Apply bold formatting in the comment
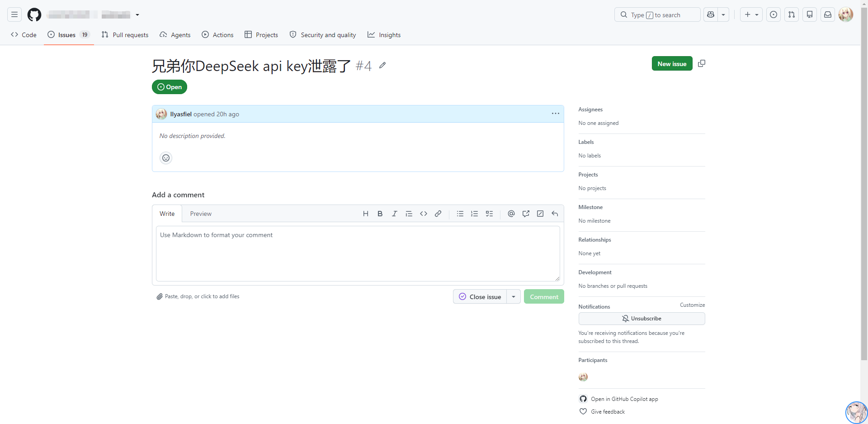 point(380,214)
